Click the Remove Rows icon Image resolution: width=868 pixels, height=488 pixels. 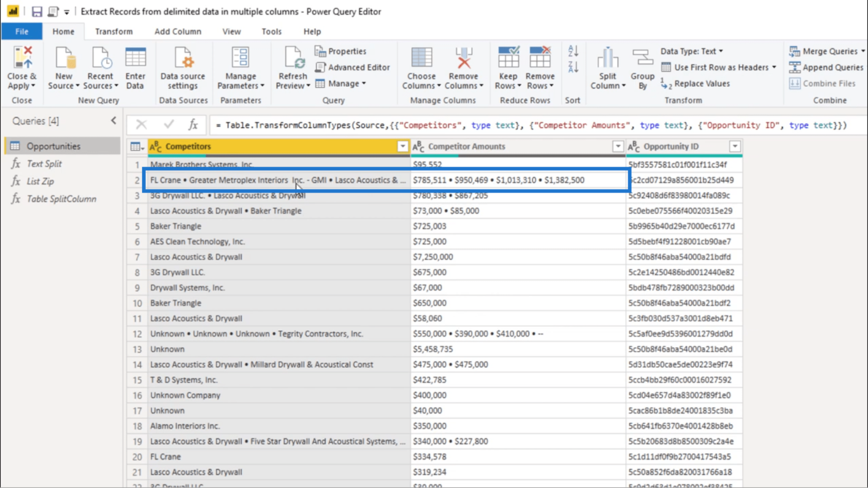click(x=540, y=57)
